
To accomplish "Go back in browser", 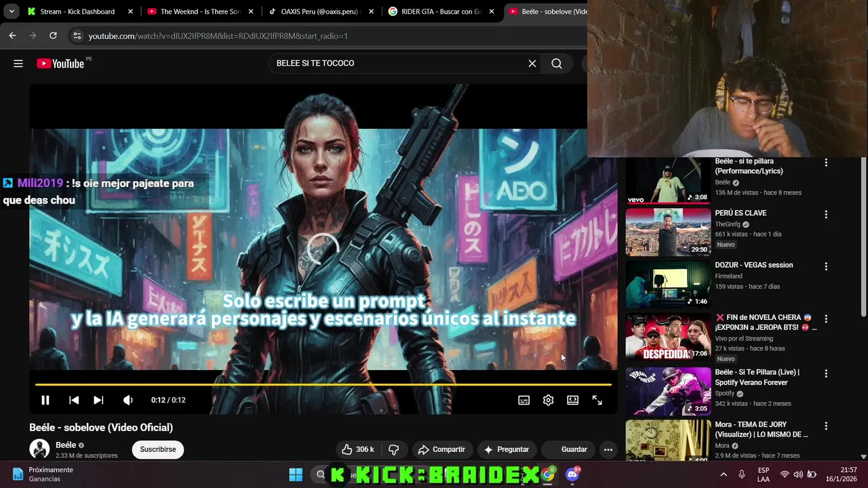I will click(12, 36).
